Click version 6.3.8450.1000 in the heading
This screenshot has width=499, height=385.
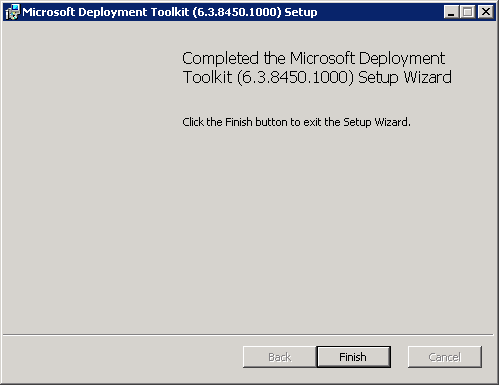pos(295,77)
